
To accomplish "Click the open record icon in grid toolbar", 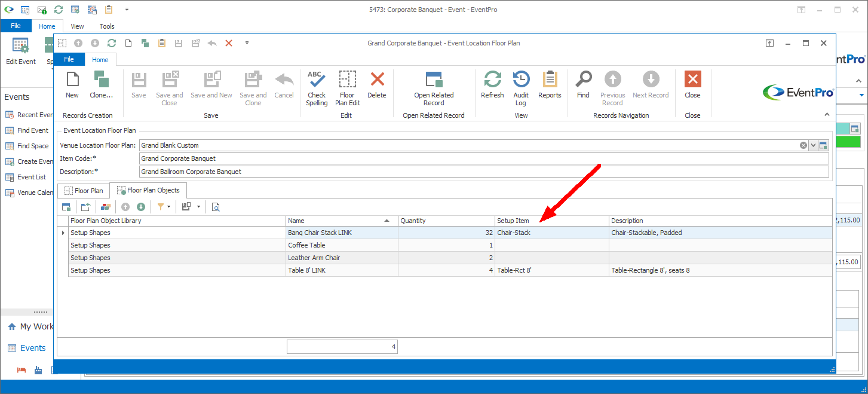I will 67,207.
